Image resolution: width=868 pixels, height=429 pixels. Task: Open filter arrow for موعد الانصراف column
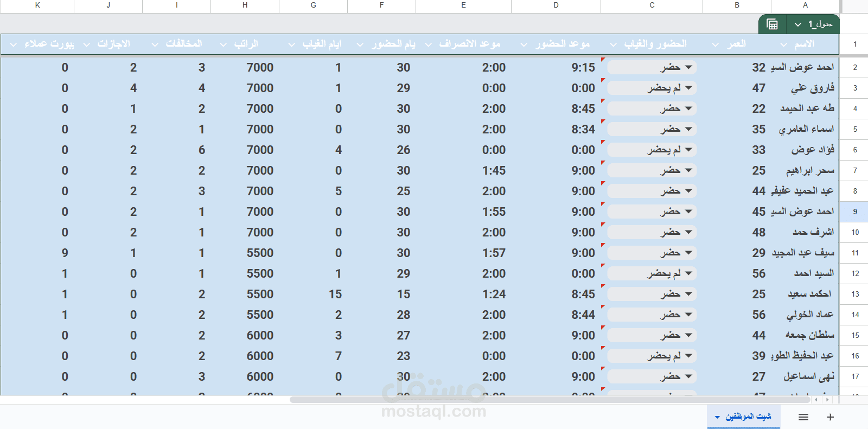(429, 44)
